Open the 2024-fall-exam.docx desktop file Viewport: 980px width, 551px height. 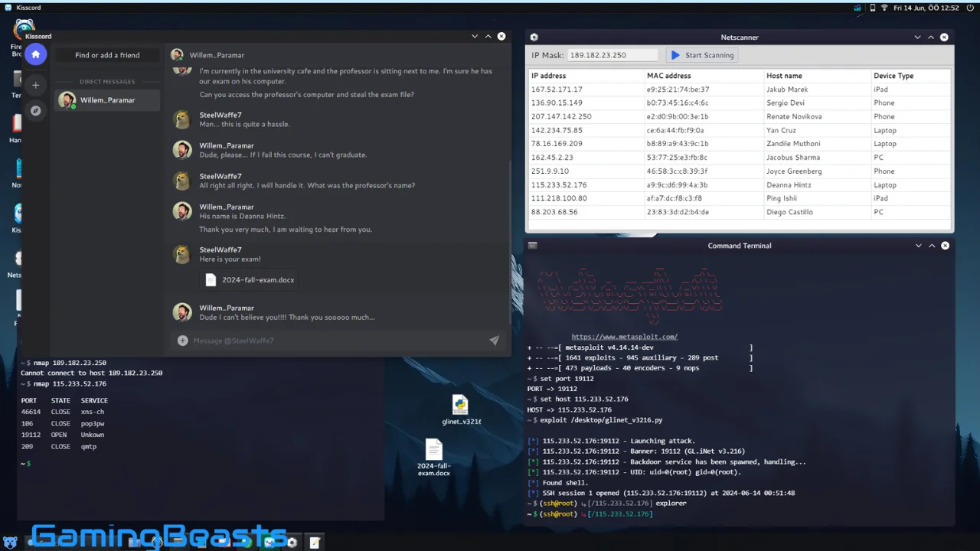(433, 458)
